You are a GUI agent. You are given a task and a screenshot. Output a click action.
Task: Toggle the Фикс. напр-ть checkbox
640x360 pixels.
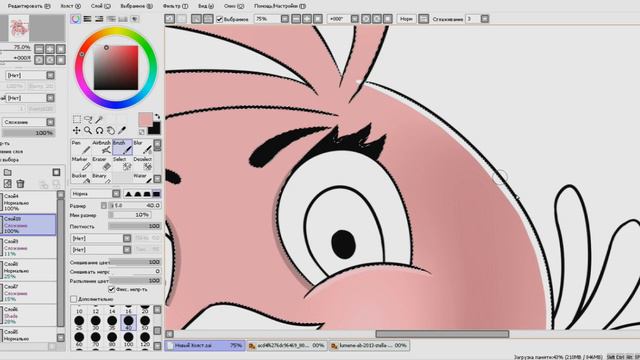(111, 289)
